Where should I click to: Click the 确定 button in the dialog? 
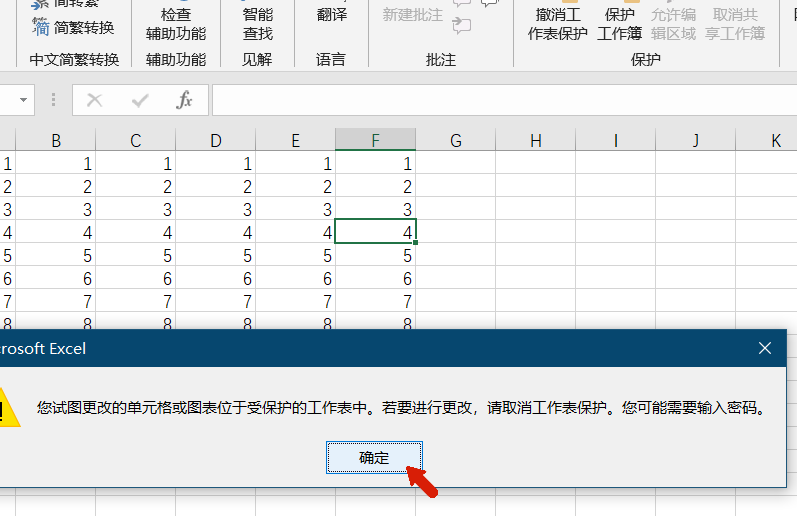(x=374, y=458)
